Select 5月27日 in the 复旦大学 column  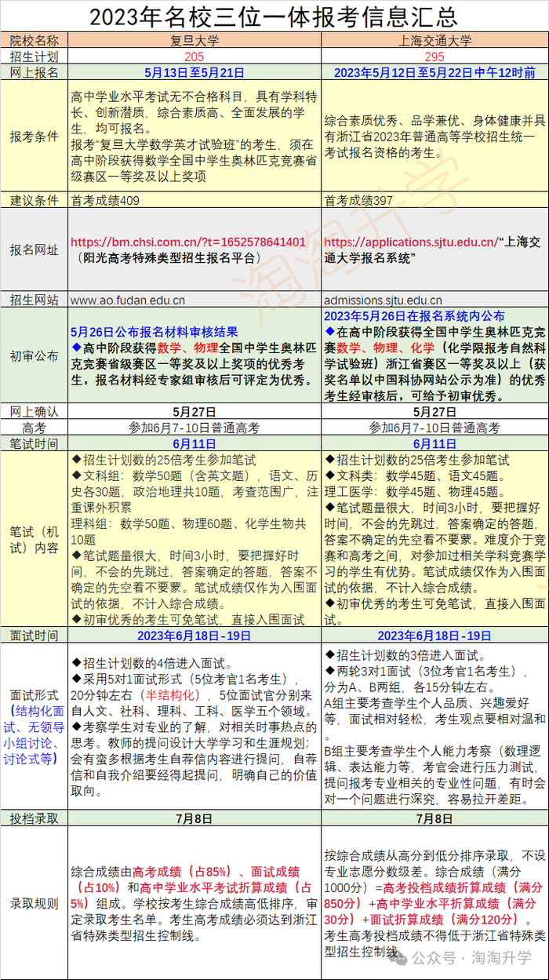click(195, 412)
